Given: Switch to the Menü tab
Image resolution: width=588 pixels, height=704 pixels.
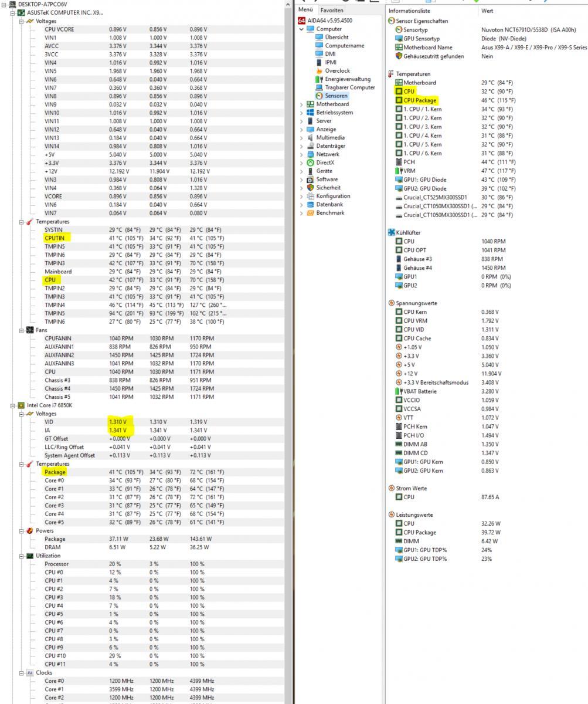Looking at the screenshot, I should 305,9.
